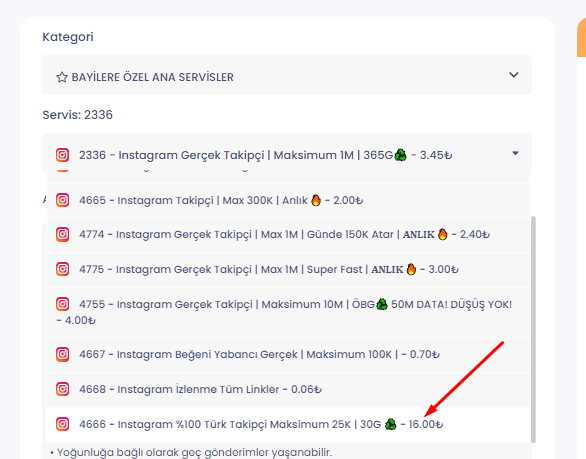The image size is (586, 459).
Task: Click Instagram icon of service 4774
Action: (x=62, y=235)
